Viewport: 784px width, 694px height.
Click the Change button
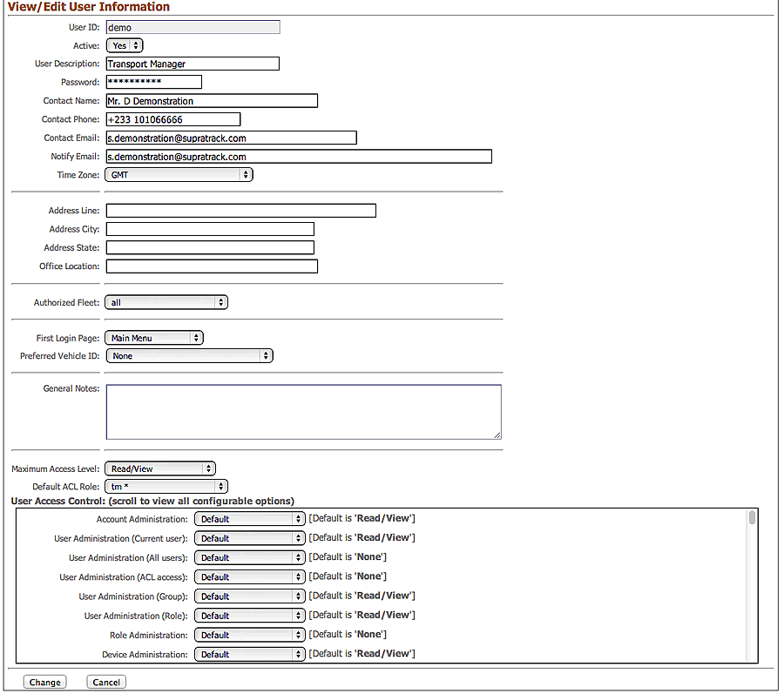45,682
